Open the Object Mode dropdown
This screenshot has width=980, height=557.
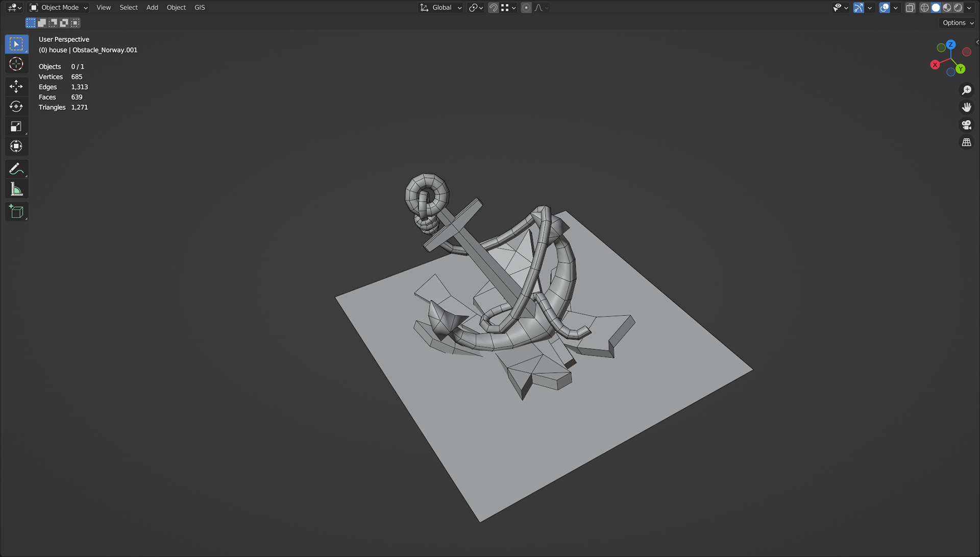59,8
